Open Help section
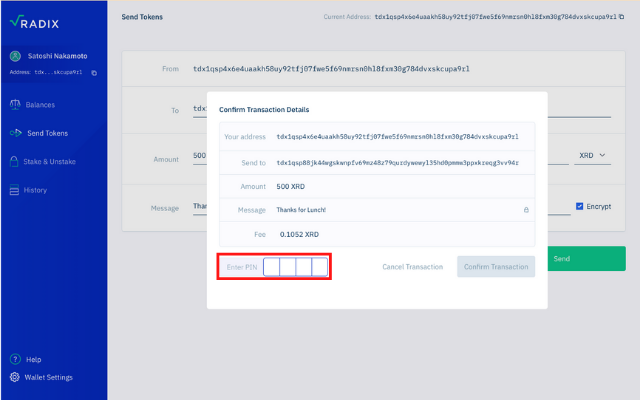Viewport: 640px width, 400px height. [x=33, y=360]
